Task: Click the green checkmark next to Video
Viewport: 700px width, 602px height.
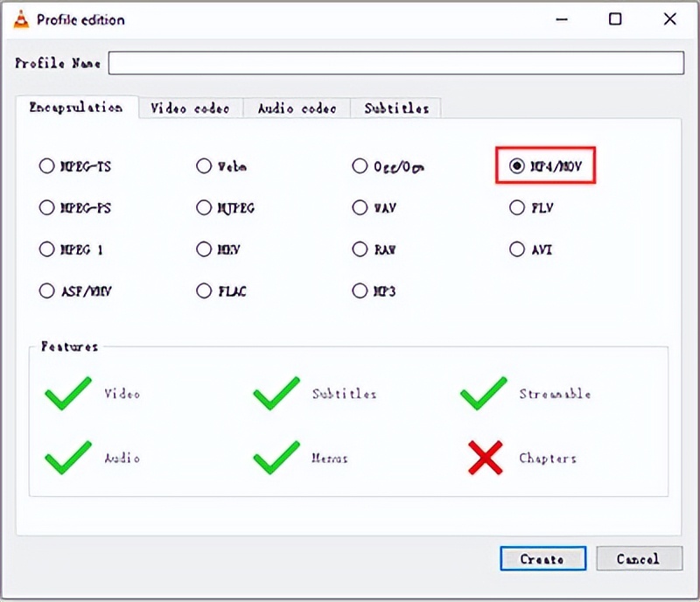Action: click(67, 394)
